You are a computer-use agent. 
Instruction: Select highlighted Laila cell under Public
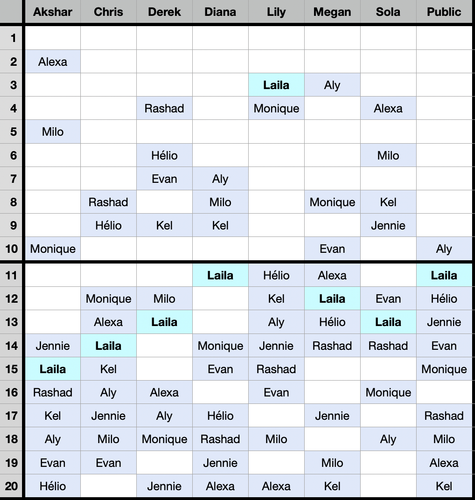click(444, 275)
